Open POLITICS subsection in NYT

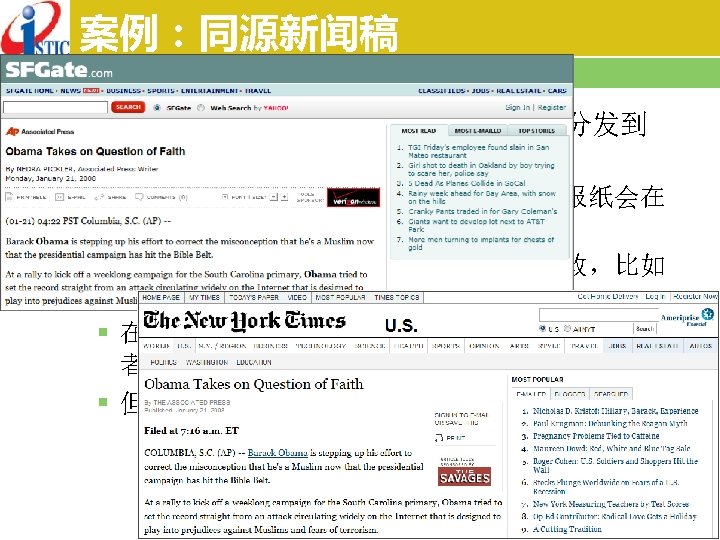tap(163, 362)
